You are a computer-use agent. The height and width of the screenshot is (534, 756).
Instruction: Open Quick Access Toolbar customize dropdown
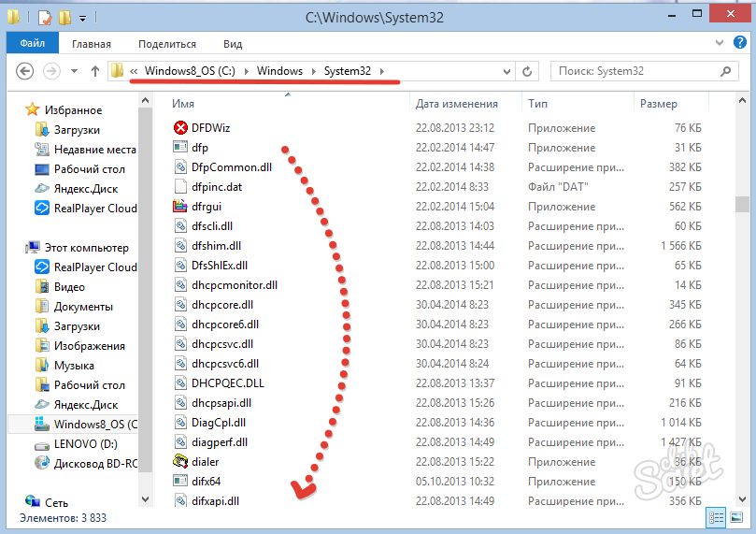pos(83,19)
